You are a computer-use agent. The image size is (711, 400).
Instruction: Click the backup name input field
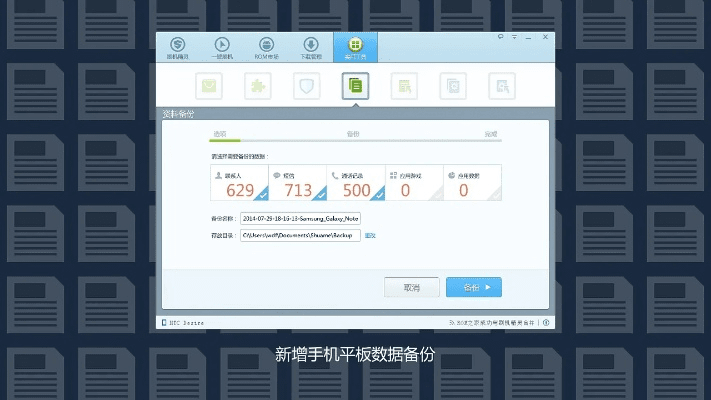300,218
